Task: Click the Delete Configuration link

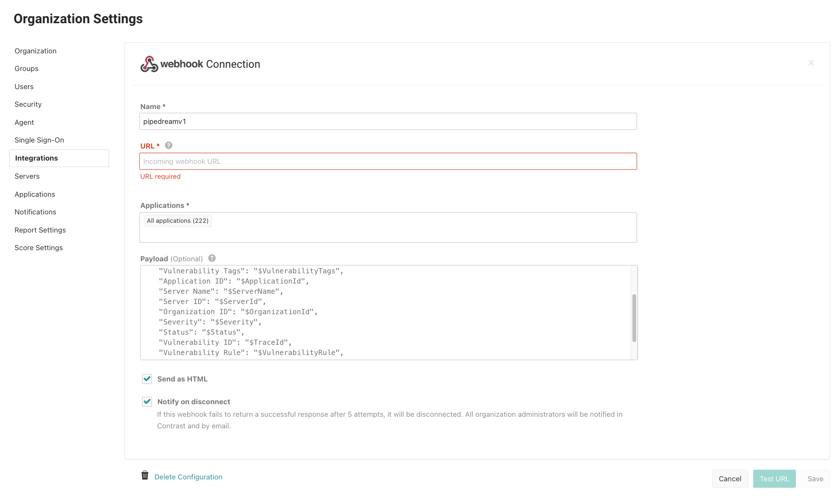Action: 188,477
